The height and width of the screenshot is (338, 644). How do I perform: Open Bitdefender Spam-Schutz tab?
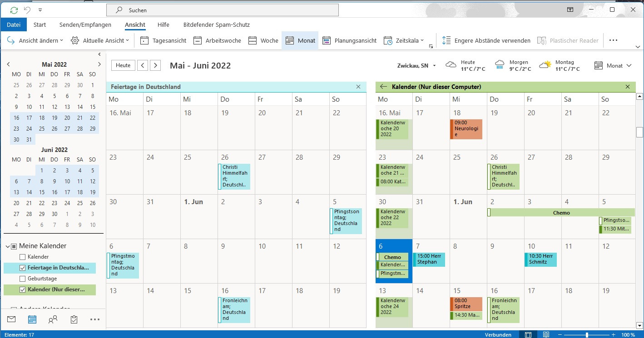(x=217, y=25)
